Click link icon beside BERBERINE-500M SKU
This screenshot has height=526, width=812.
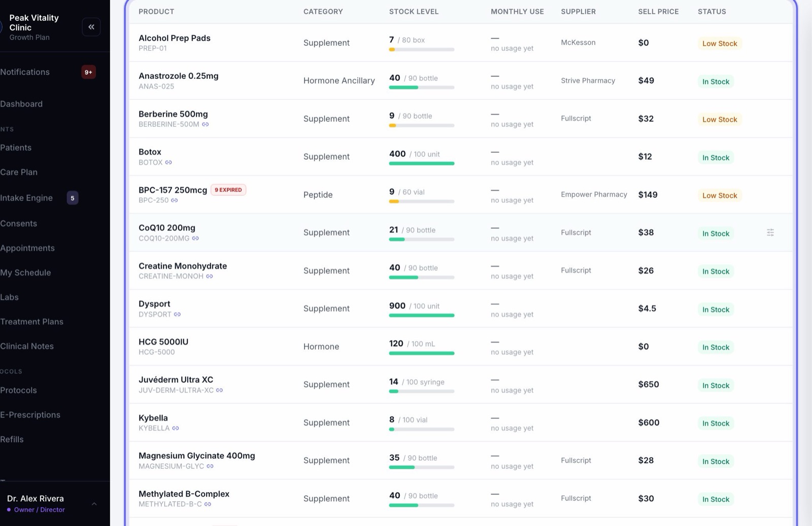[x=206, y=124]
